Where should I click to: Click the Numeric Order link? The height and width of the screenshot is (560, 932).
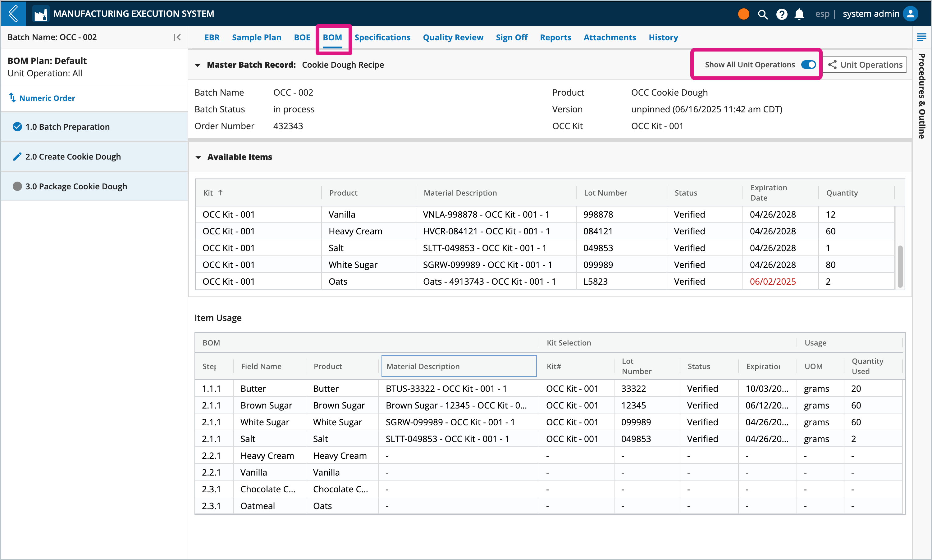click(x=47, y=98)
